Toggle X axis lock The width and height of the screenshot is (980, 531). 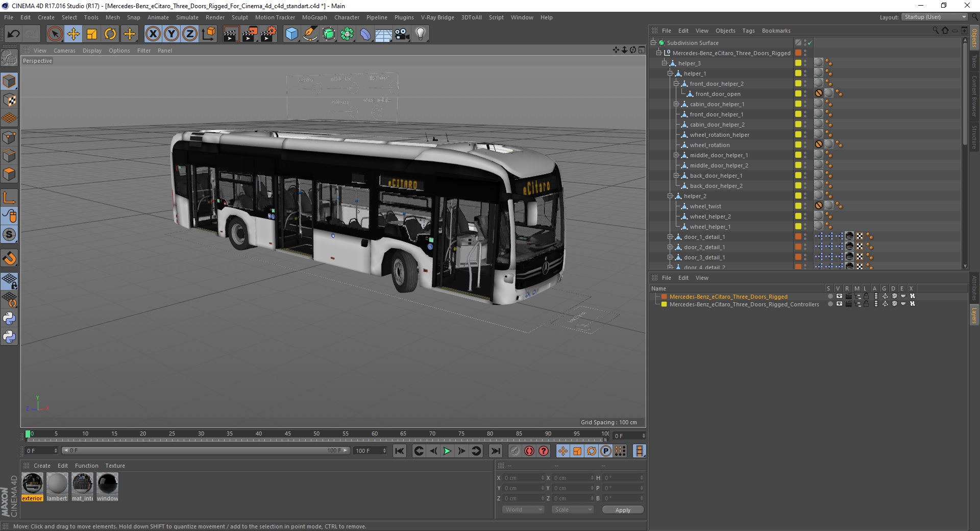(x=153, y=34)
